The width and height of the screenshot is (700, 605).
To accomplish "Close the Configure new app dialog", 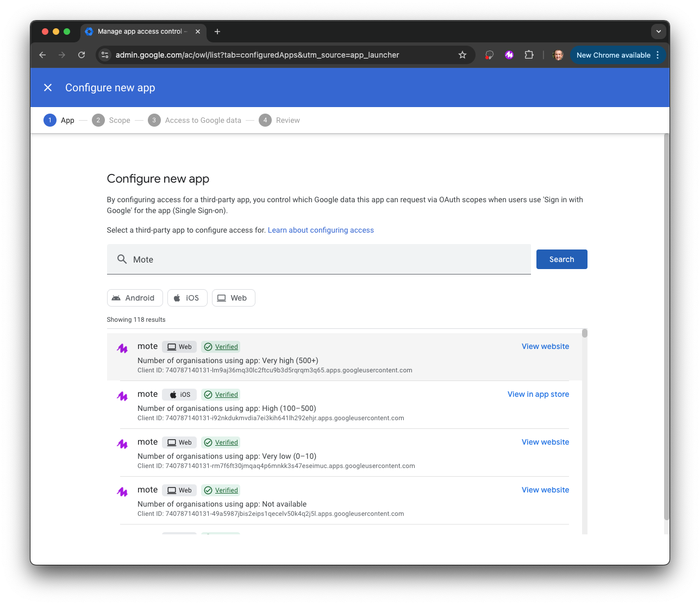I will pos(48,88).
